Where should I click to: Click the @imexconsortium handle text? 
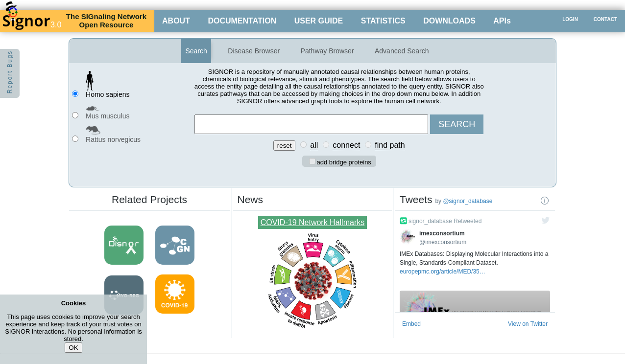(443, 242)
